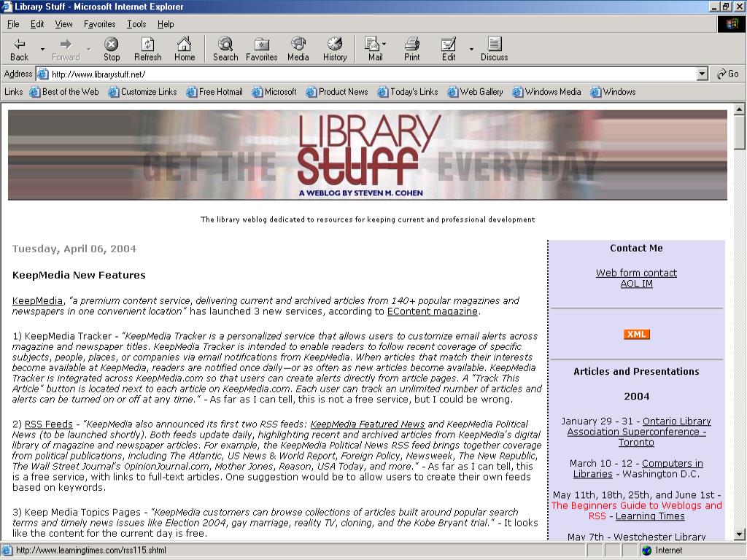747x560 pixels.
Task: Click the Go button beside address bar
Action: (727, 74)
